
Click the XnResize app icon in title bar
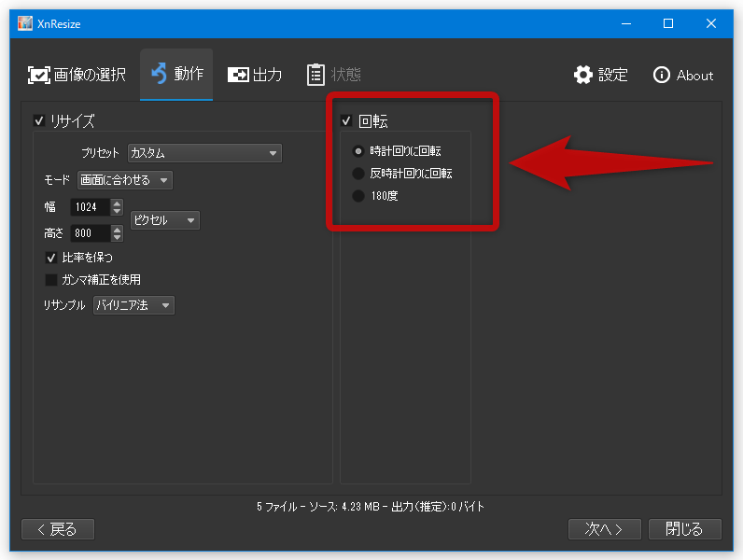pos(24,23)
